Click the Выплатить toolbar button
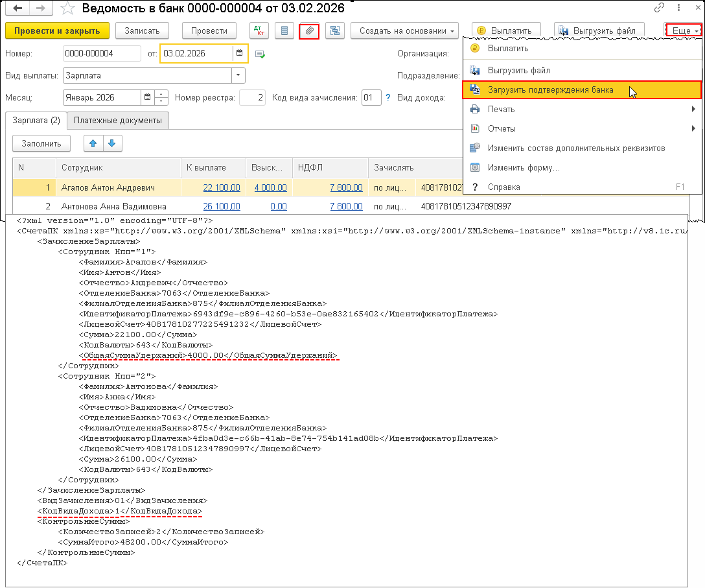Image resolution: width=705 pixels, height=588 pixels. tap(506, 30)
